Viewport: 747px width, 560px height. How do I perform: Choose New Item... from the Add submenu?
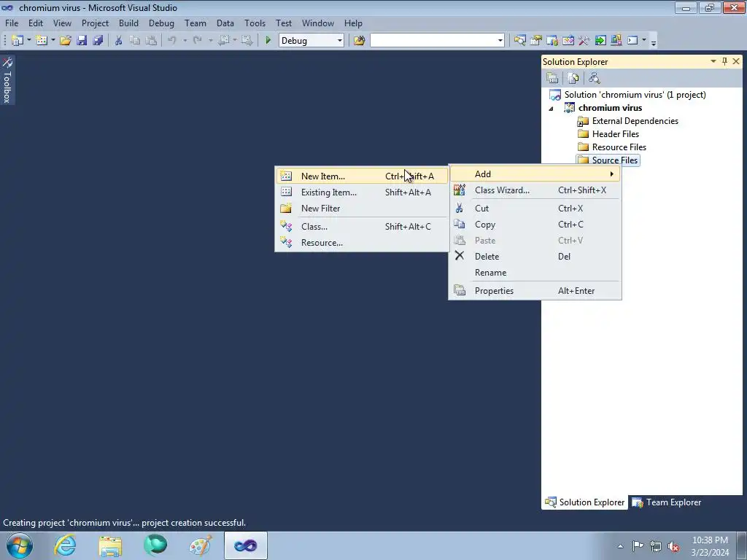(362, 176)
